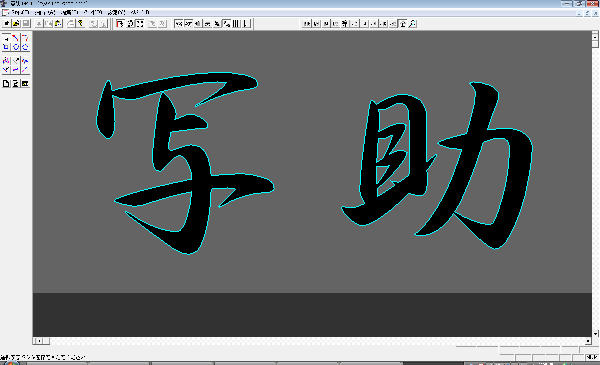The height and width of the screenshot is (365, 600).
Task: Click the framed toolbar icon just after the grayed-out pair
Action: (179, 24)
